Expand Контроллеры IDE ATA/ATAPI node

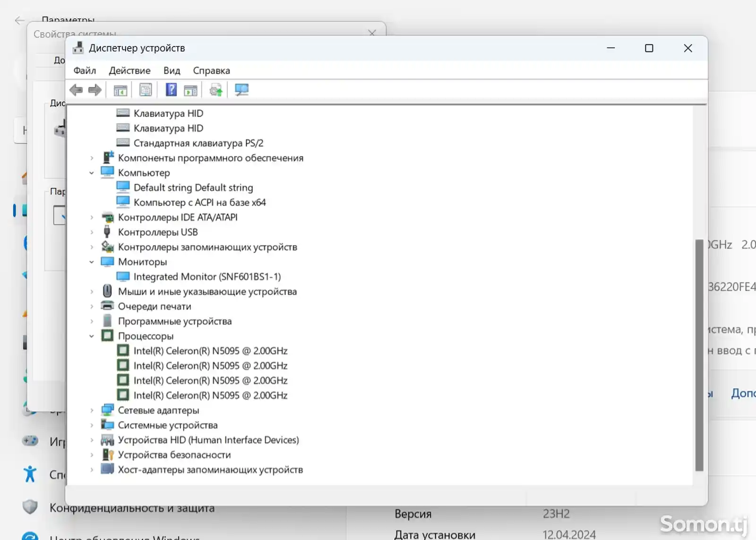click(92, 217)
